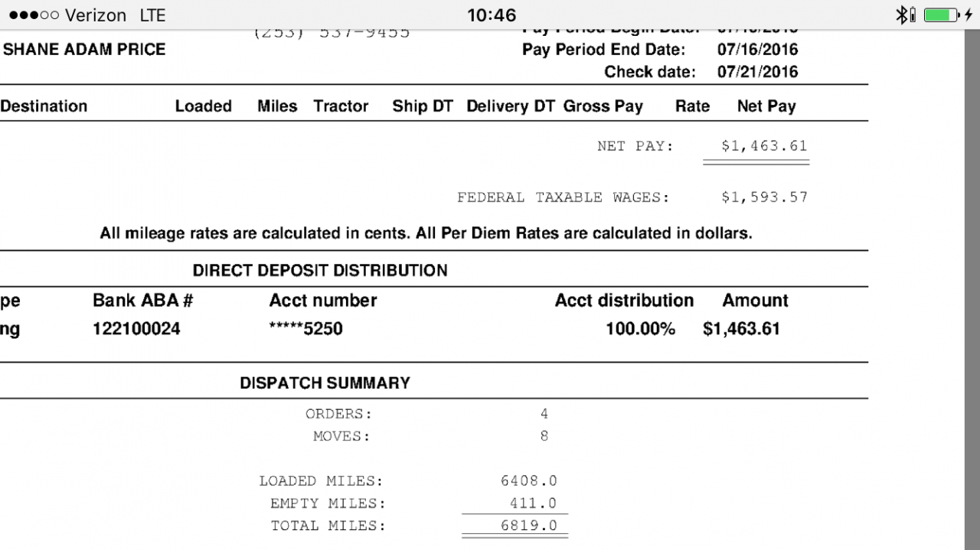
Task: Tap the Verizon LTE carrier label
Action: pos(115,15)
